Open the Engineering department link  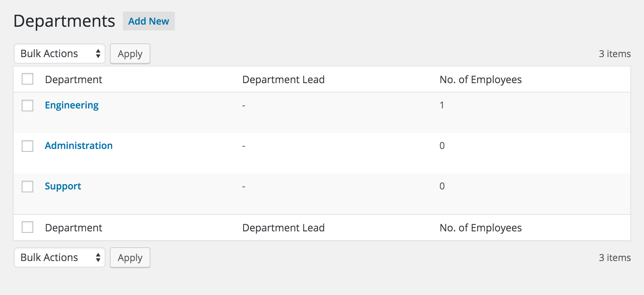tap(72, 105)
